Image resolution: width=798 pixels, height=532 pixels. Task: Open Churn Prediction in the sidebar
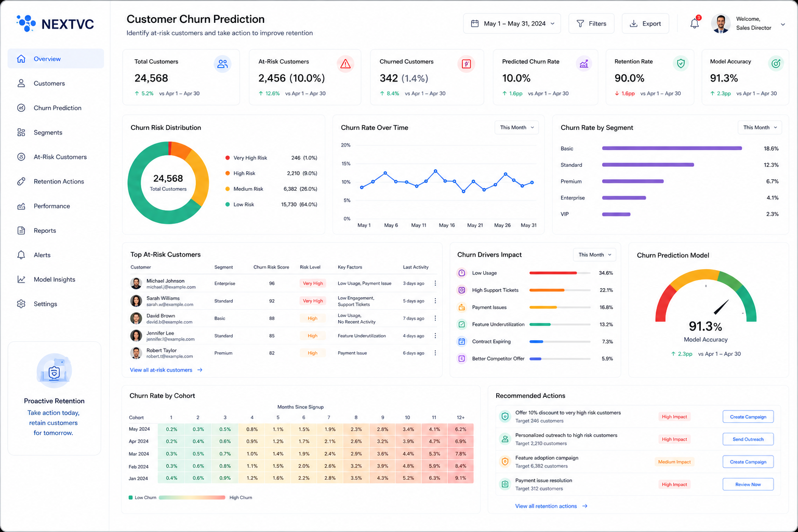tap(56, 108)
